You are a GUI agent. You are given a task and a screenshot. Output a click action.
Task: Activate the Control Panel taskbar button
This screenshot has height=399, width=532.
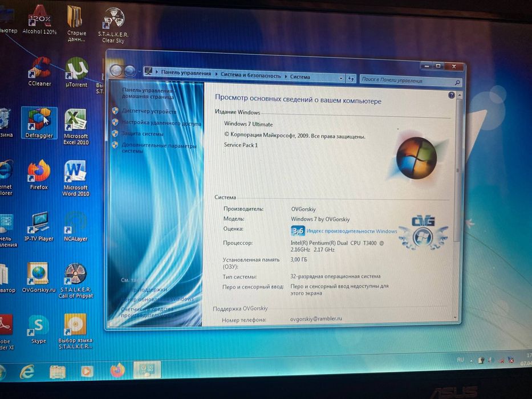(147, 369)
